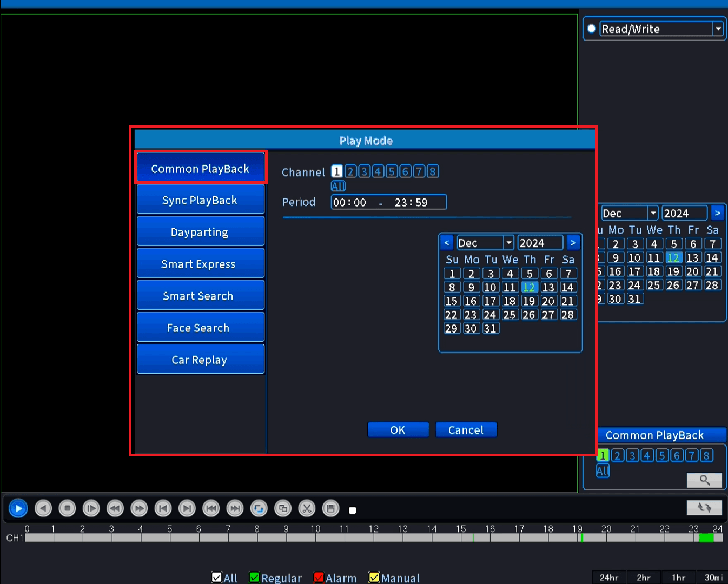
Task: Click the slow play bar-and-triangle icon
Action: (91, 508)
